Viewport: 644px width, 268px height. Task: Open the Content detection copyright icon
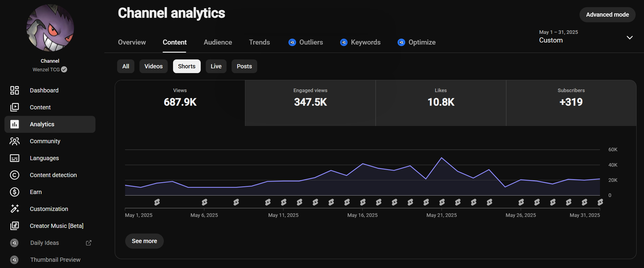15,175
